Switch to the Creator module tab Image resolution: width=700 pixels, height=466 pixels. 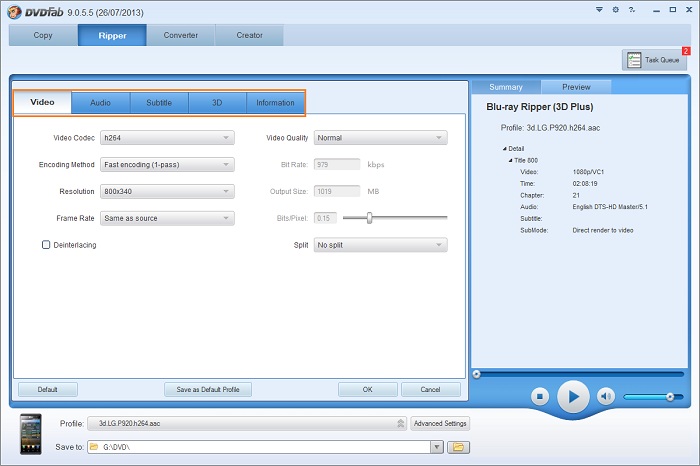[x=249, y=35]
